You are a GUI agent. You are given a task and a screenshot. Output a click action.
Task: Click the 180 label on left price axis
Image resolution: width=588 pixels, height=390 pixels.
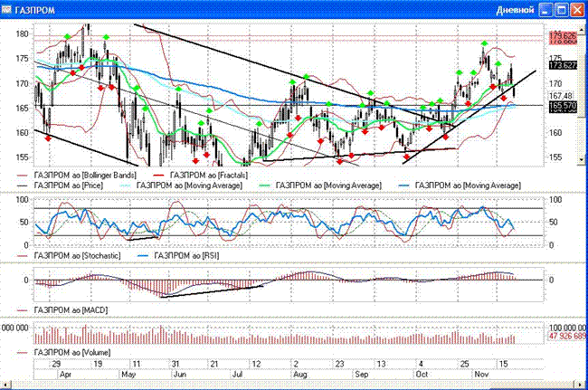22,34
